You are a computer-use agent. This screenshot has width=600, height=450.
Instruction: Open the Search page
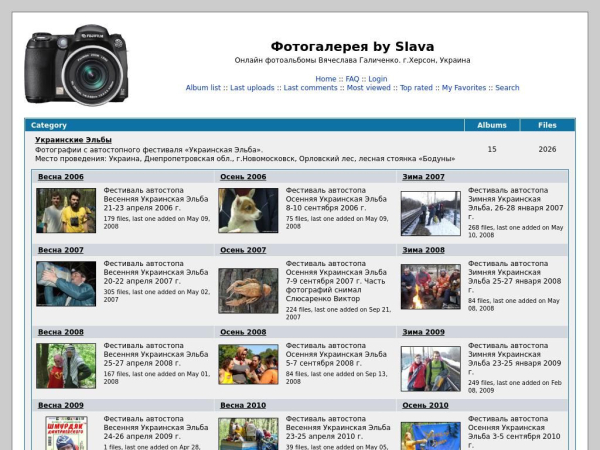pyautogui.click(x=507, y=88)
